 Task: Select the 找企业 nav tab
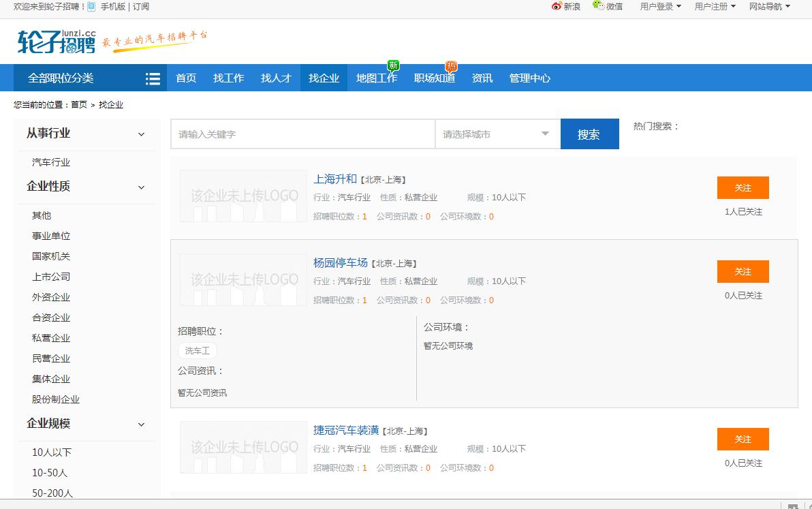[x=324, y=78]
